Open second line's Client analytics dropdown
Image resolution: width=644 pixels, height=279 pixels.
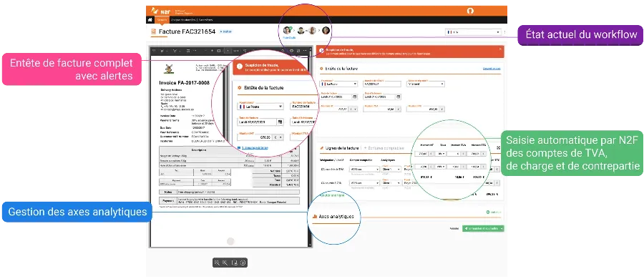[x=391, y=183]
